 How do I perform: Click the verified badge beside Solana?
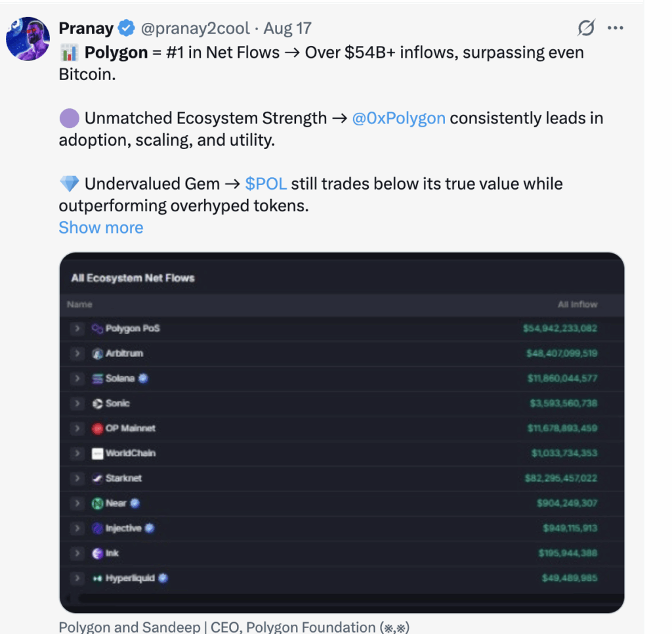coord(143,378)
